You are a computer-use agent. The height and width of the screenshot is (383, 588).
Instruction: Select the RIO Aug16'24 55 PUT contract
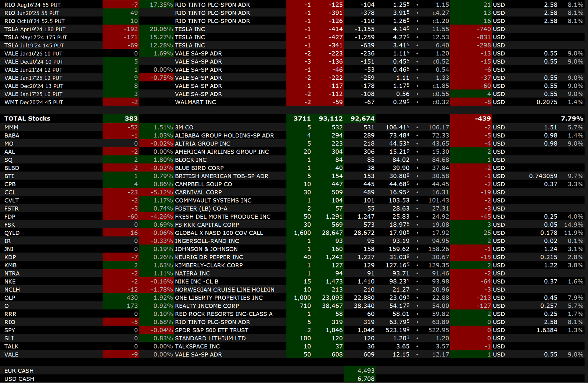click(32, 5)
